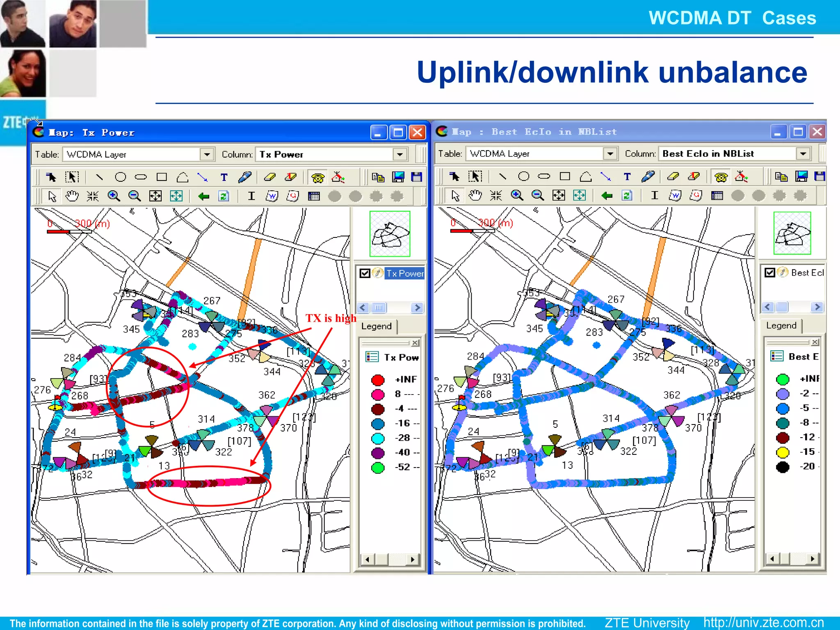This screenshot has width=840, height=630.
Task: Click the yellow -15 swatch in Best EcIo legend
Action: 783,452
